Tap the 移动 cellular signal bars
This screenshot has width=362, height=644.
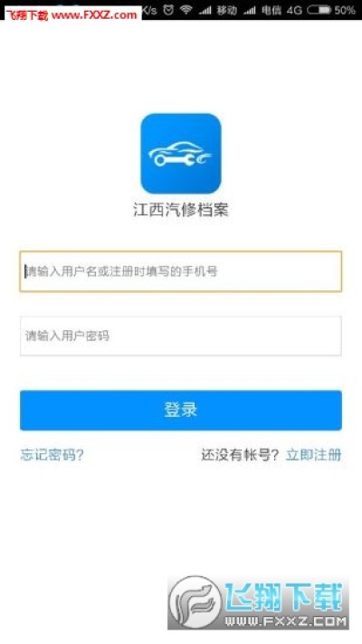(205, 10)
